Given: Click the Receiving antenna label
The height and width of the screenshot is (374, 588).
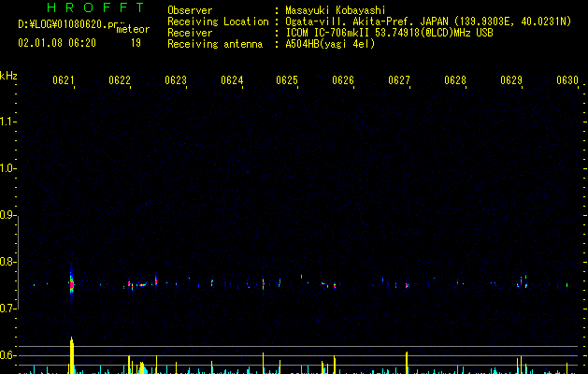Looking at the screenshot, I should 215,44.
